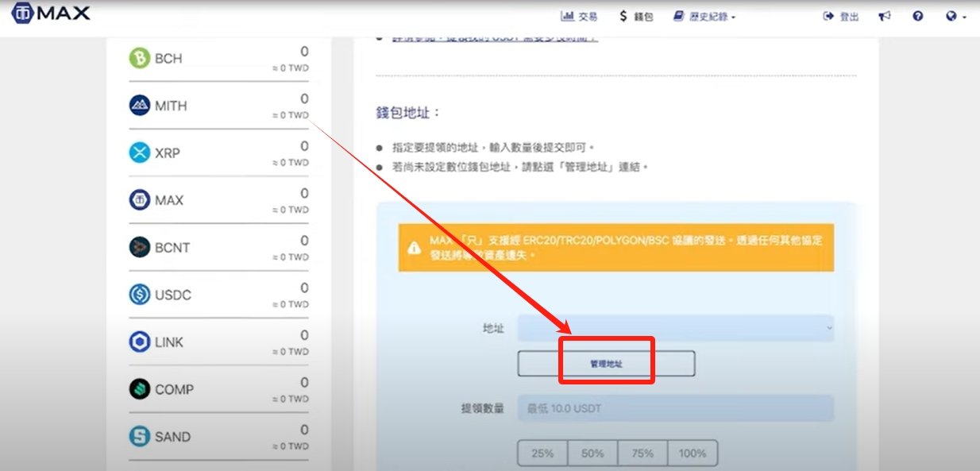Click the 指定要提領的地址 instruction line
980x471 pixels.
pyautogui.click(x=494, y=148)
